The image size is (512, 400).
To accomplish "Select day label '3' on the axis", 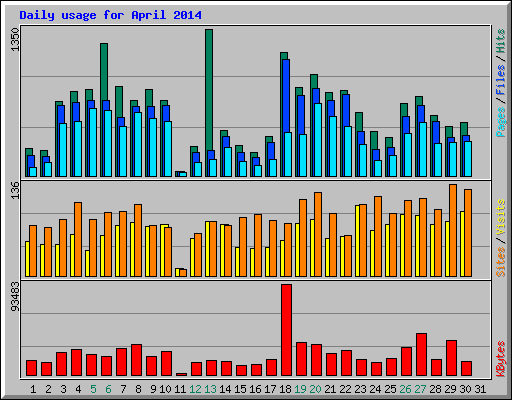I will tap(63, 389).
